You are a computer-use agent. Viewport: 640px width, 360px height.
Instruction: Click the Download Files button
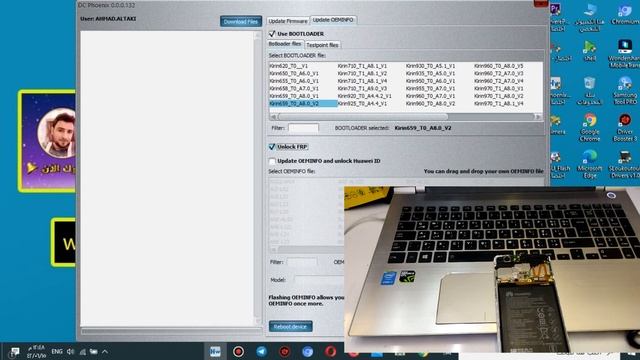click(241, 21)
